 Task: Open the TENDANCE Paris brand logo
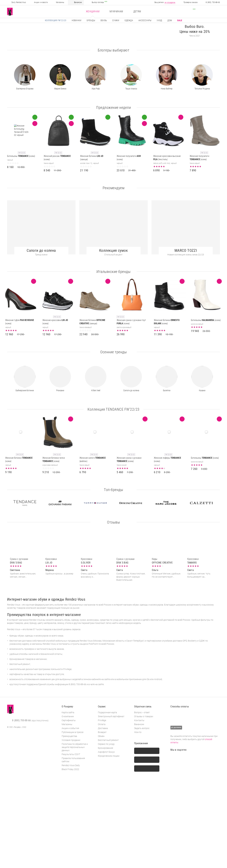[25, 503]
